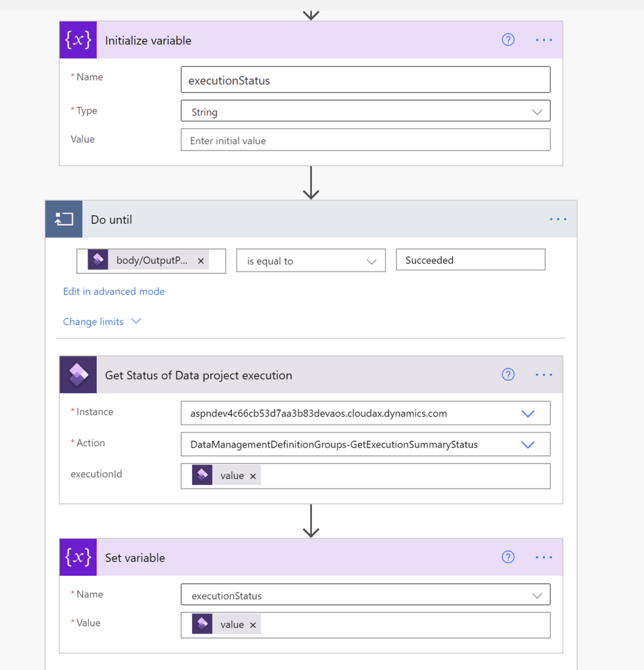Open Get Status of Data project execution menu
This screenshot has width=644, height=670.
[544, 375]
